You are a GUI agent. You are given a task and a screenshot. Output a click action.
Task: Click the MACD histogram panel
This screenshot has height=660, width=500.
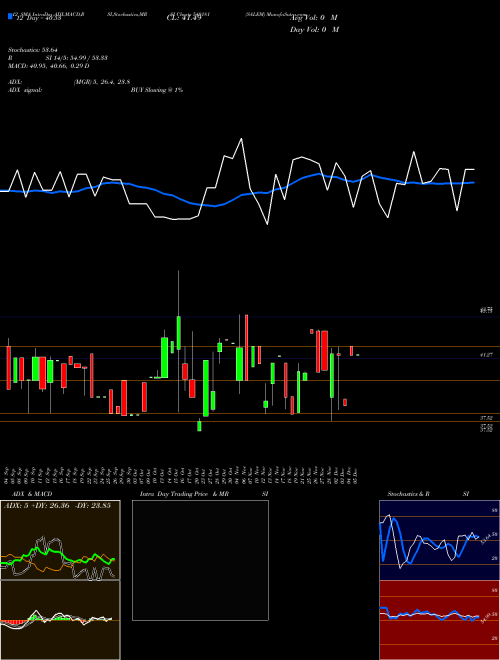point(60,620)
